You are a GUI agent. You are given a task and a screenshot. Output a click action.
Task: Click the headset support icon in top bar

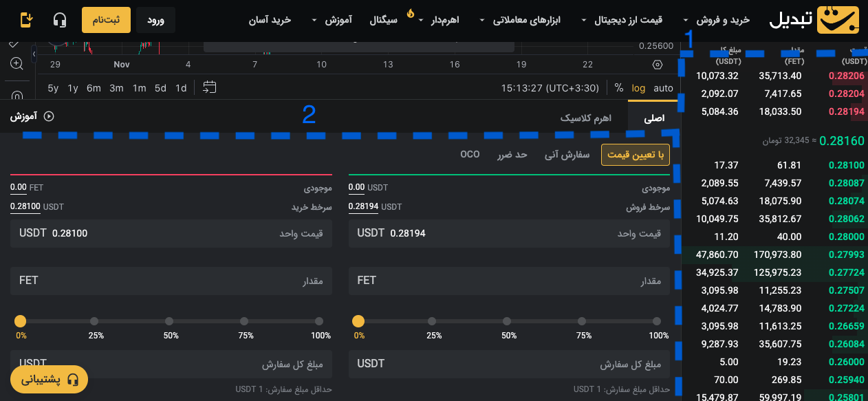pyautogui.click(x=60, y=20)
